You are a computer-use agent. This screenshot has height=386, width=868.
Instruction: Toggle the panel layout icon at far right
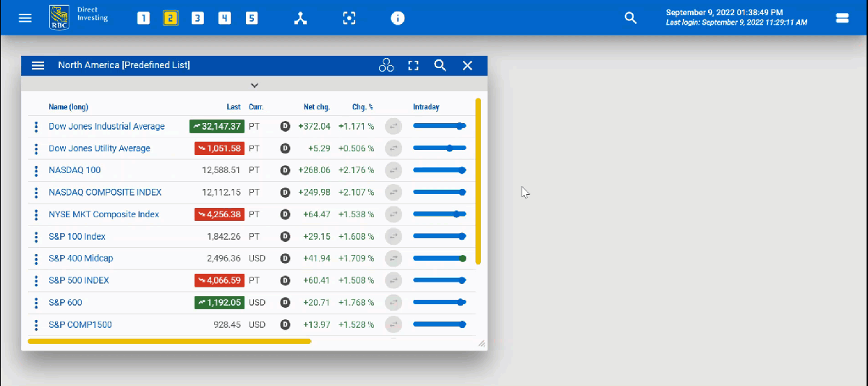(842, 18)
